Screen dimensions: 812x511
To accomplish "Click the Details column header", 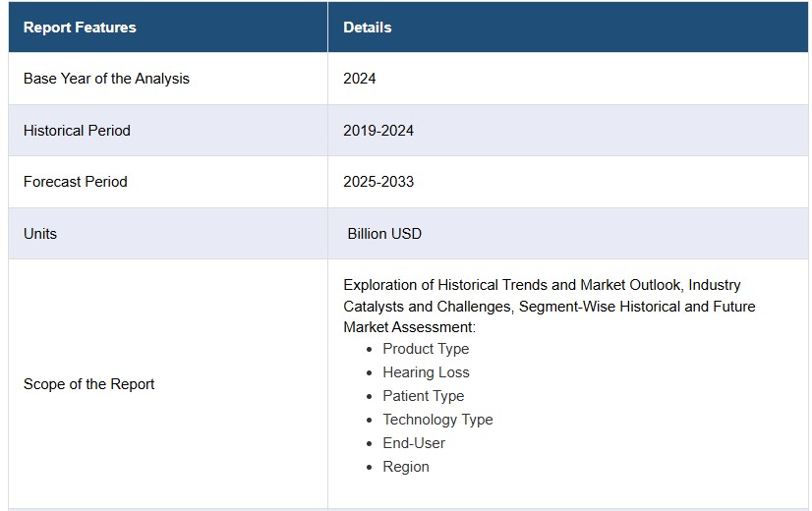I will click(x=367, y=28).
